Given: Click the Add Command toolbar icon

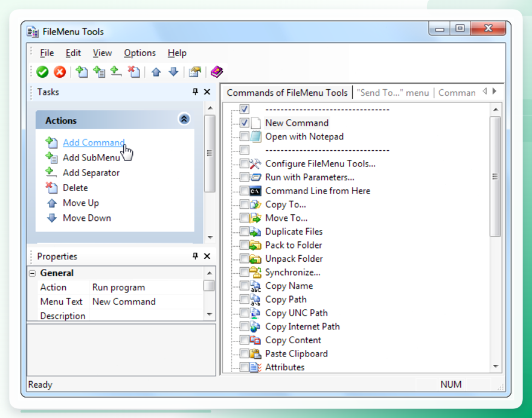Looking at the screenshot, I should point(82,72).
